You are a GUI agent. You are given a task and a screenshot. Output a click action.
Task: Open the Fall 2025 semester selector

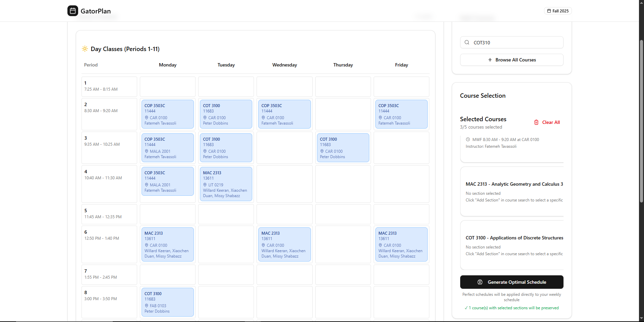[558, 11]
